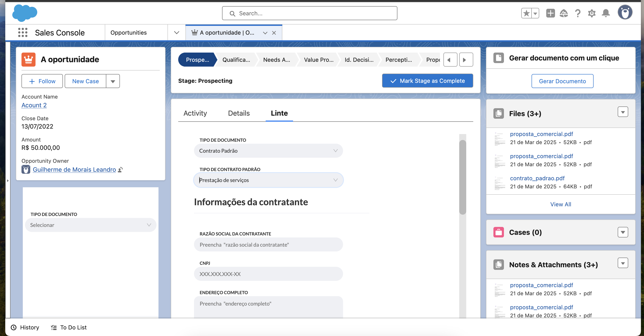Open the App Launcher grid icon
This screenshot has width=644, height=336.
tap(23, 32)
